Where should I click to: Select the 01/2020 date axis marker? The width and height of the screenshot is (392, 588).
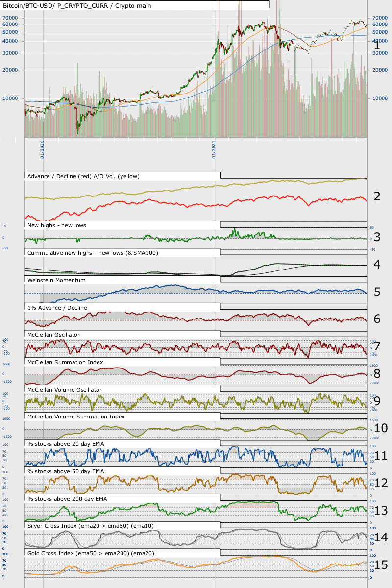tap(43, 149)
